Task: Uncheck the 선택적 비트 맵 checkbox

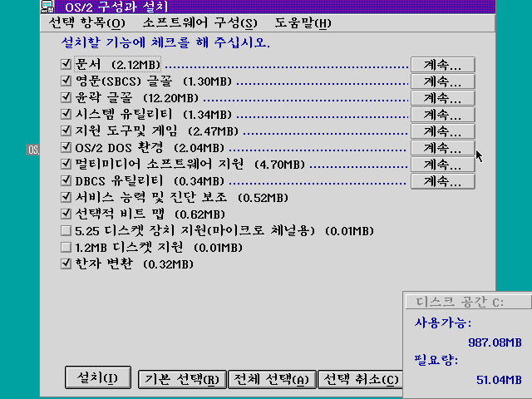Action: coord(66,214)
